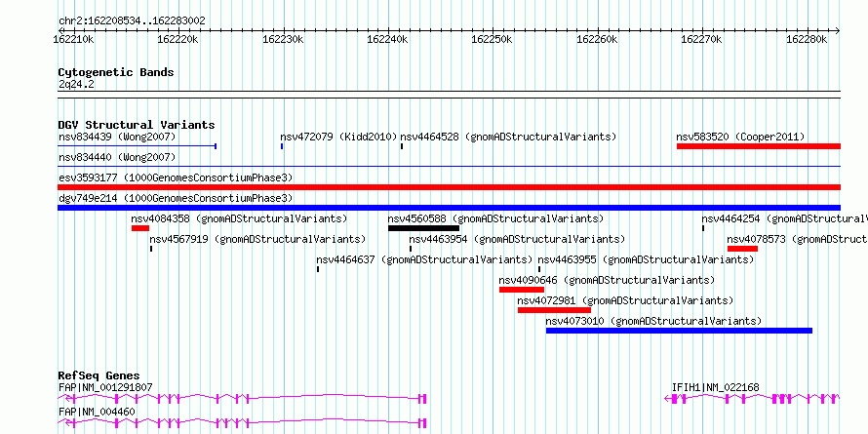Image resolution: width=868 pixels, height=434 pixels.
Task: Open the nsv4078573 variant label
Action: coord(797,239)
